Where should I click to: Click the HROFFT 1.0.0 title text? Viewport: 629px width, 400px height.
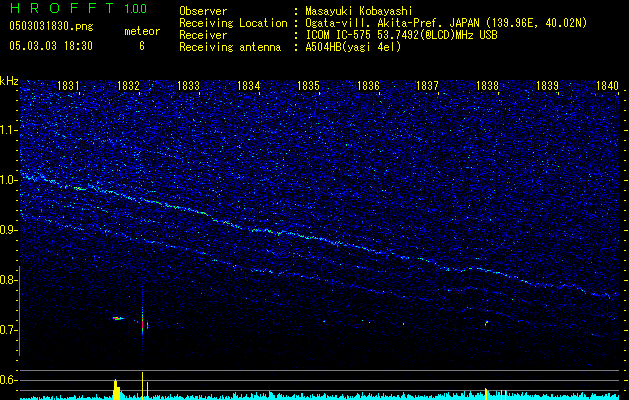[x=78, y=8]
